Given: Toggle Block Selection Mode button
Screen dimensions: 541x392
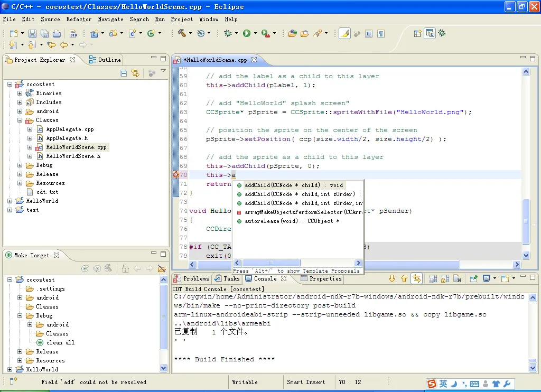Looking at the screenshot, I should tap(369, 33).
